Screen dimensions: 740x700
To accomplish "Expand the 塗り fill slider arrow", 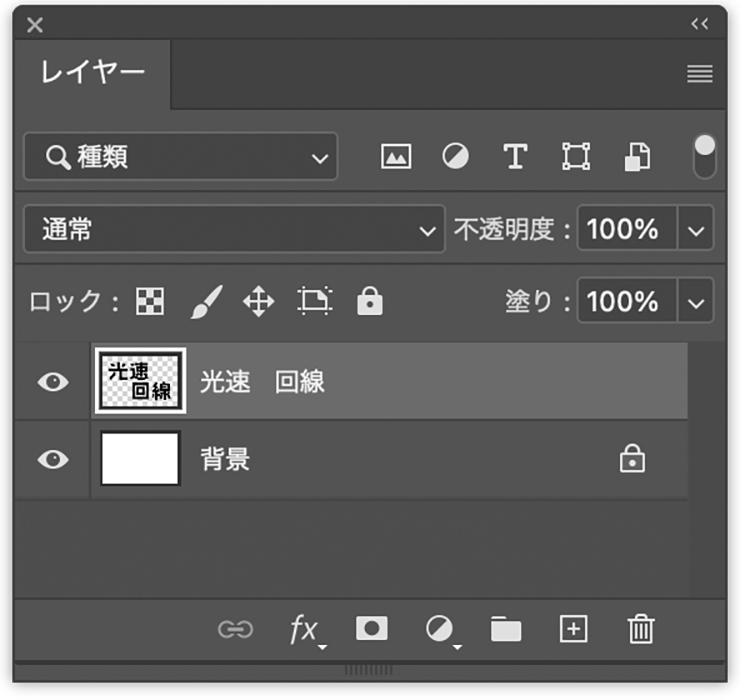I will click(697, 301).
